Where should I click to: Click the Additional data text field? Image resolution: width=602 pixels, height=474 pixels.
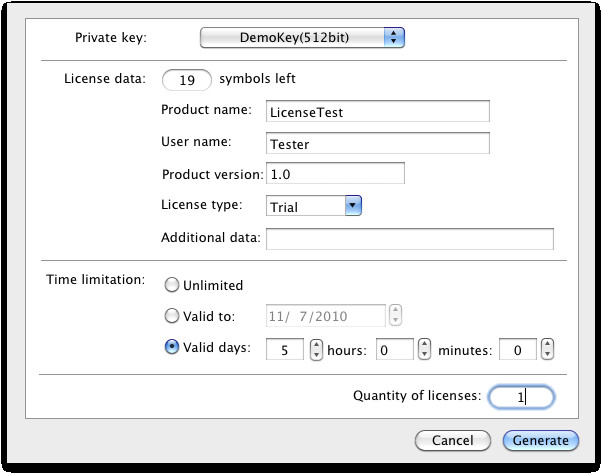point(410,239)
